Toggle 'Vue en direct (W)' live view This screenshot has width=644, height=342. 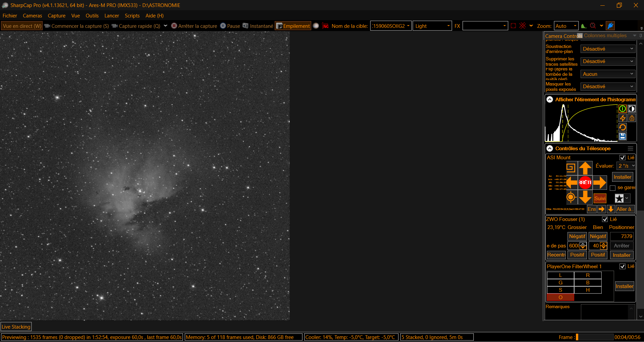[x=22, y=26]
